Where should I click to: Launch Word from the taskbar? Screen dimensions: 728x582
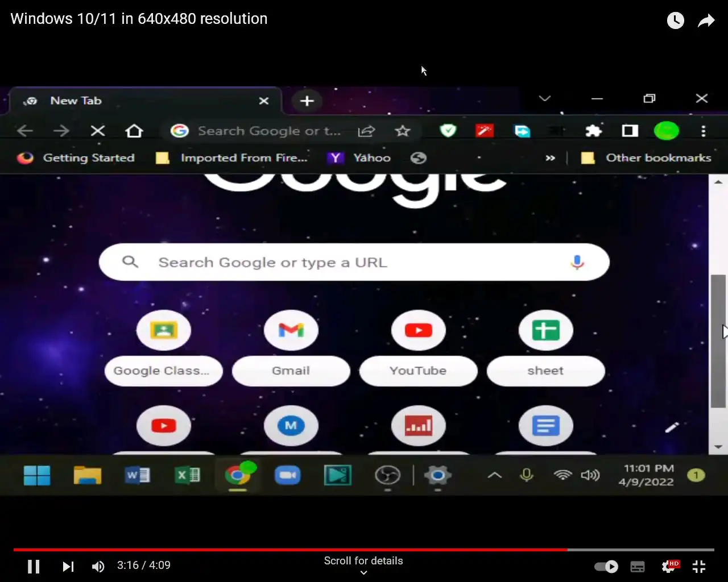coord(137,475)
